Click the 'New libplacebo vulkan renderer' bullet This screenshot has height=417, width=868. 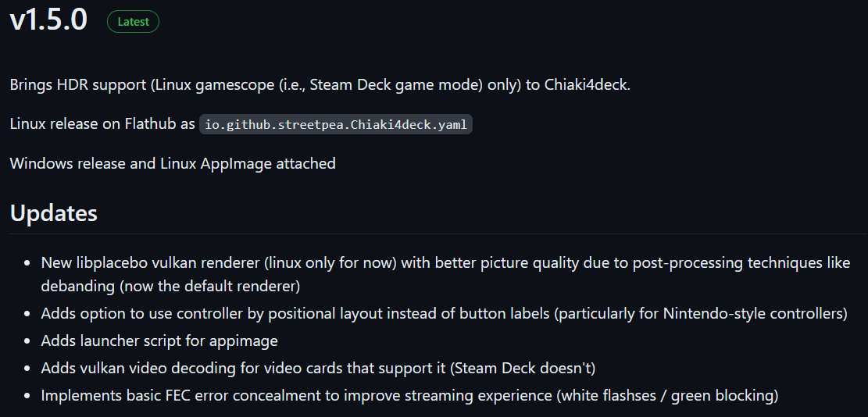click(445, 274)
